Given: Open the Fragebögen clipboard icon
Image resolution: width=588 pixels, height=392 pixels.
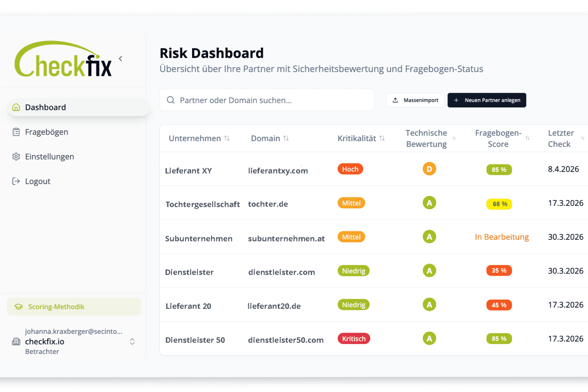Looking at the screenshot, I should pos(16,132).
